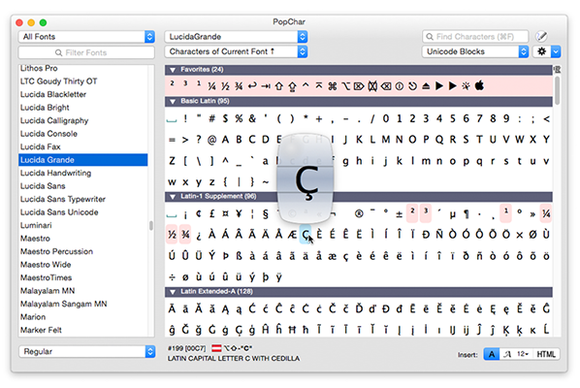
Task: Choose Lithos Pro font
Action: click(83, 69)
